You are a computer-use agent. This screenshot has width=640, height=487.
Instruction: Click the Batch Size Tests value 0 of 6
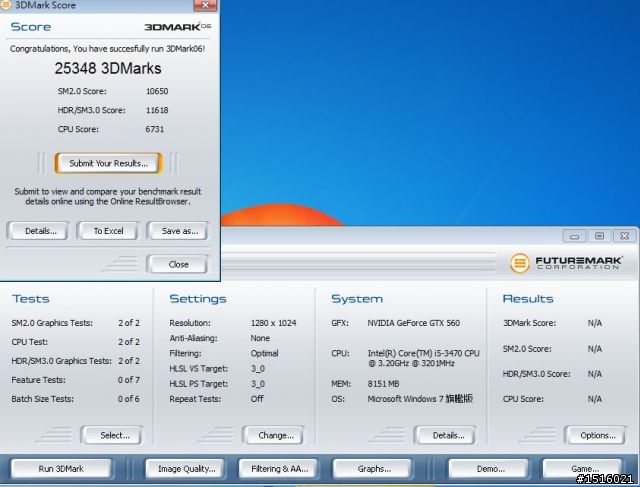(x=129, y=399)
